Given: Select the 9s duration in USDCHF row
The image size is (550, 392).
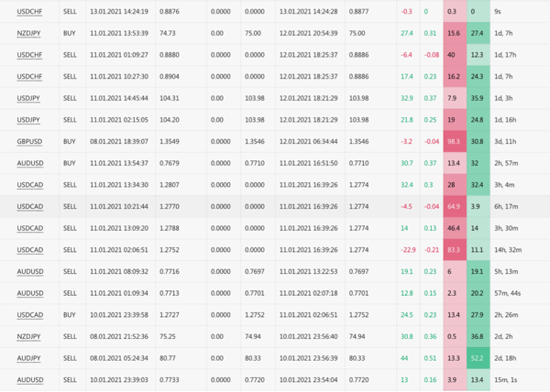Looking at the screenshot, I should (498, 12).
